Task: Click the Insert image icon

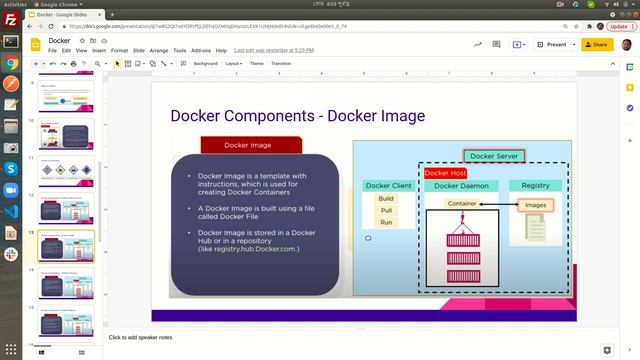Action: coord(138,64)
